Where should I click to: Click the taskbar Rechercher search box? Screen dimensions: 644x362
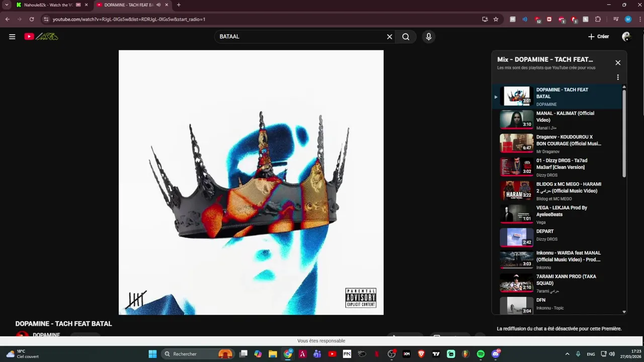(x=199, y=354)
